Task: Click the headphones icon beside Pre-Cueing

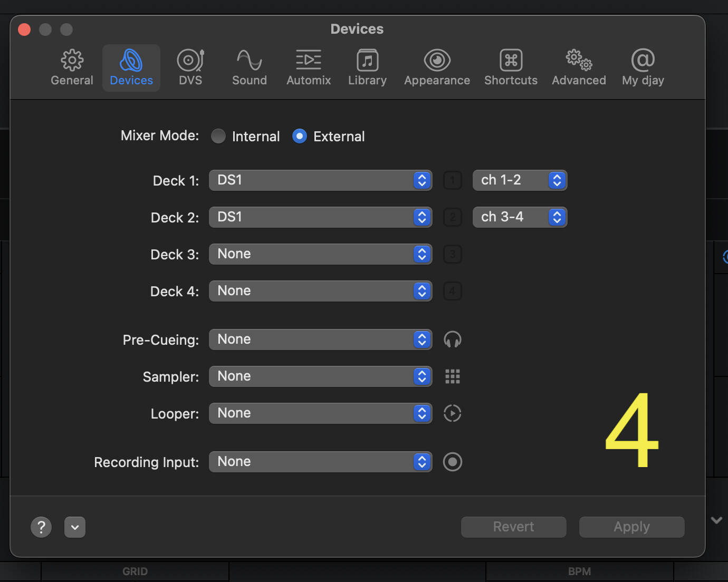Action: 453,339
